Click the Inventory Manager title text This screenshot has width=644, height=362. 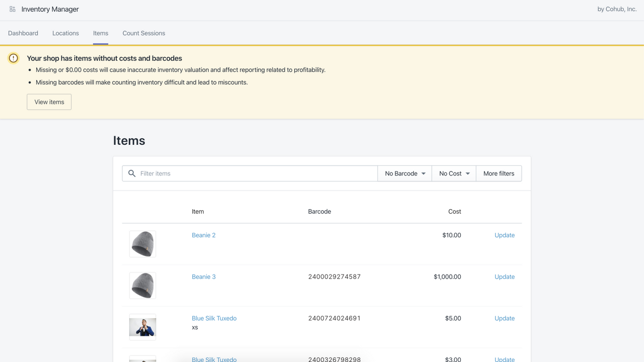pos(50,9)
